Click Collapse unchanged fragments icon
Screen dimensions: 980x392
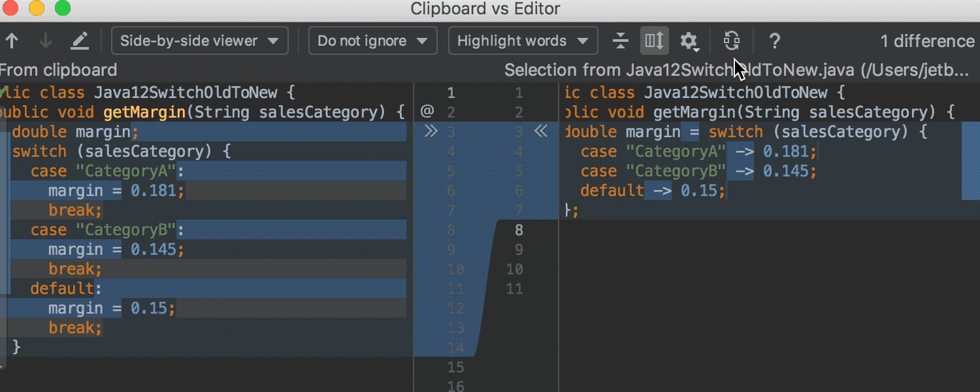click(x=620, y=41)
